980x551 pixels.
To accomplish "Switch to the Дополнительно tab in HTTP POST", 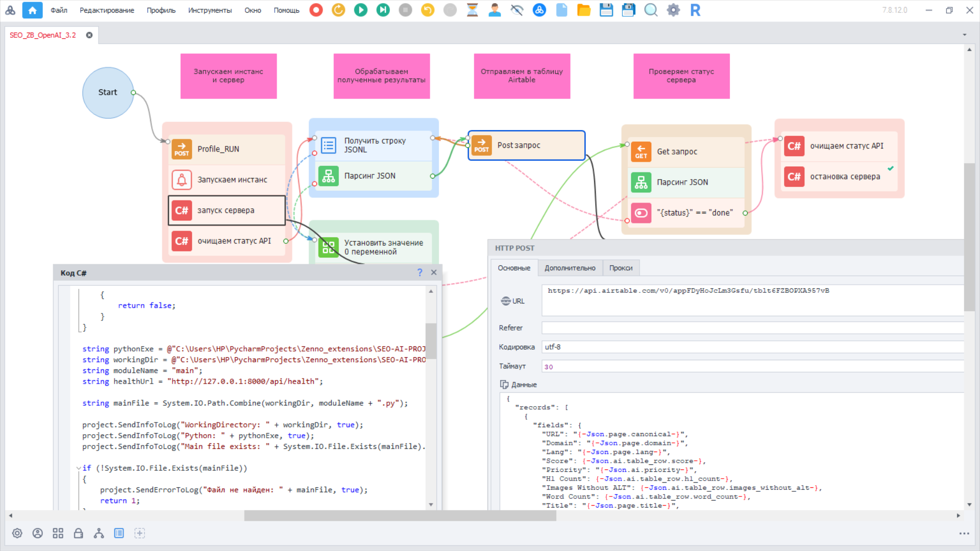I will pos(570,268).
